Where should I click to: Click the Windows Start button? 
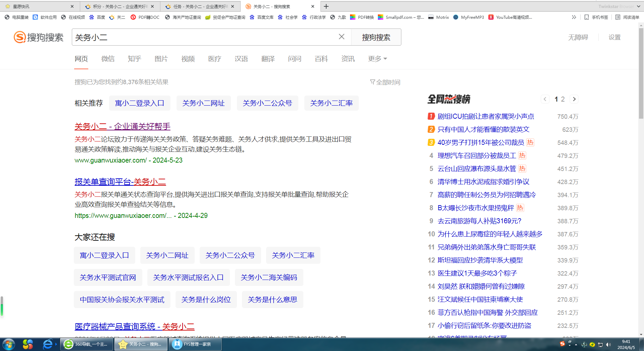pos(8,344)
